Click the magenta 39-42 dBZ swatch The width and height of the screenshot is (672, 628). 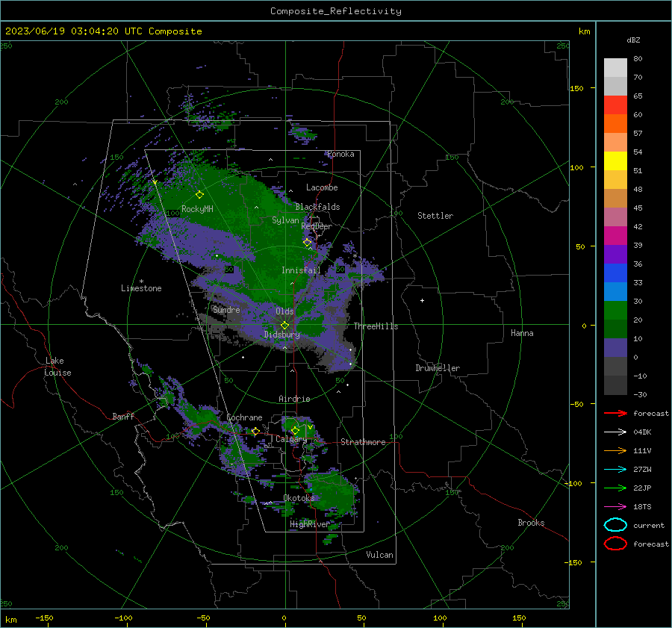click(x=615, y=235)
